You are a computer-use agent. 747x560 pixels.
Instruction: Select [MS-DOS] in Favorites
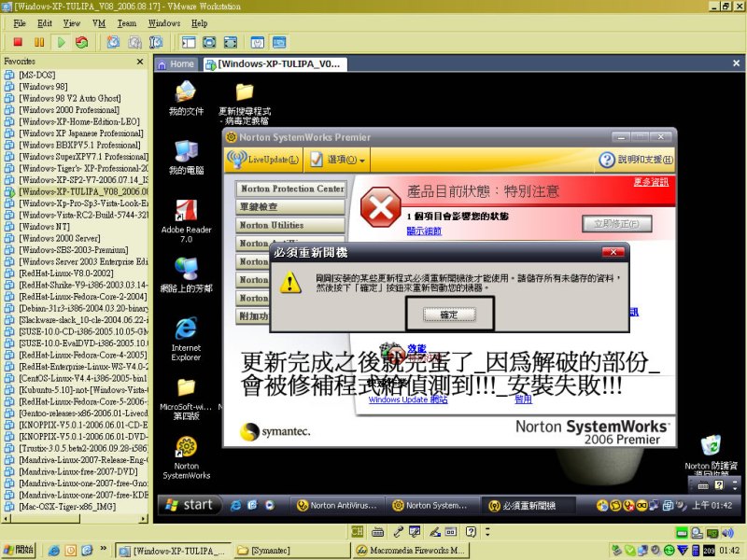tap(37, 75)
